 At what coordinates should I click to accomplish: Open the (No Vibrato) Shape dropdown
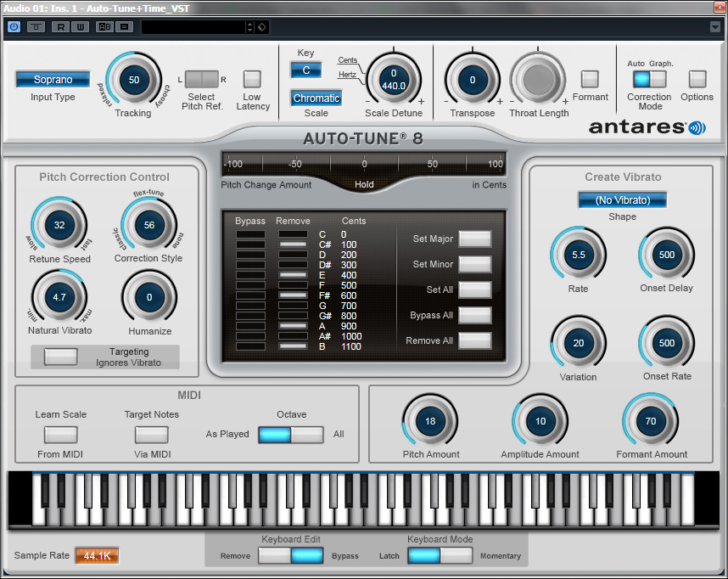click(x=622, y=200)
